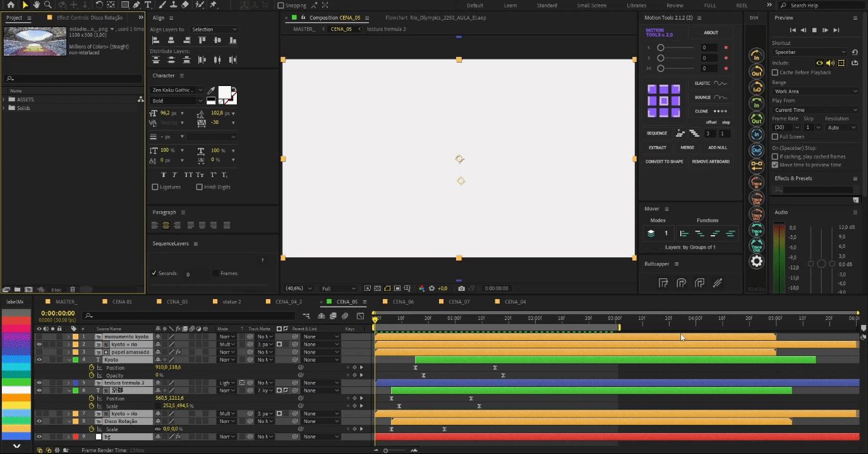Click first Buttcapper stroke cap icon

pos(663,283)
